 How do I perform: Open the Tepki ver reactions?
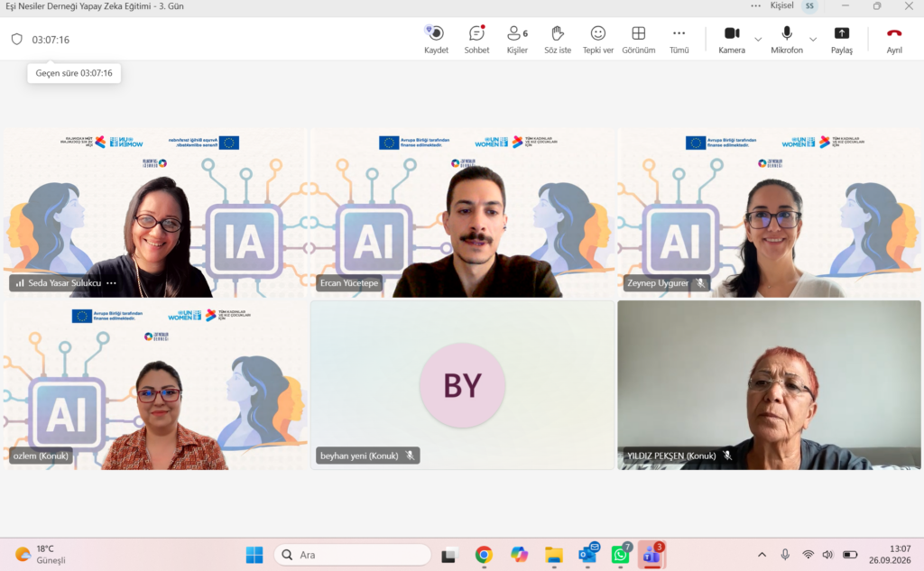(x=598, y=40)
